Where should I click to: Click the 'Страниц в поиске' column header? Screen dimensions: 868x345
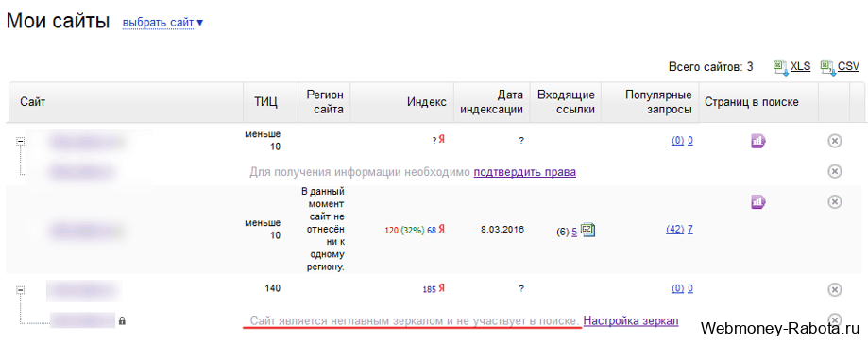751,102
